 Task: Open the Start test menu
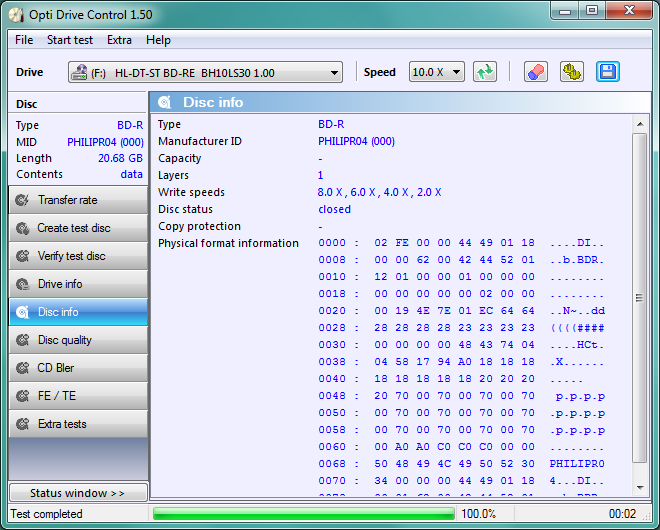click(70, 40)
